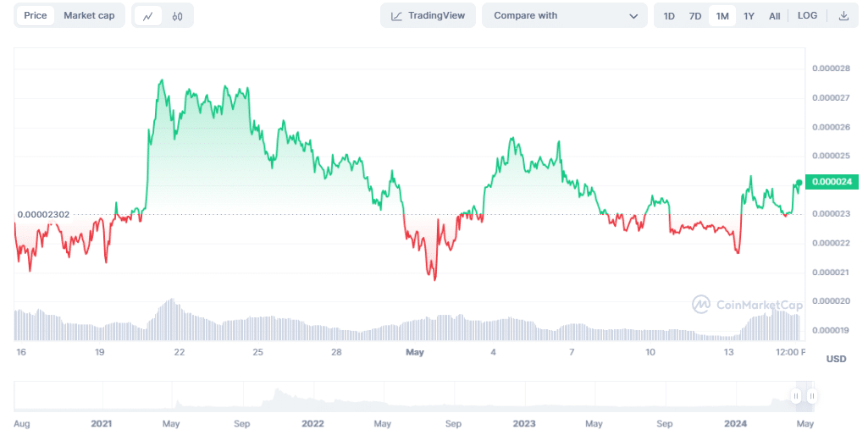Toggle the LOG scale option
Image resolution: width=868 pixels, height=435 pixels.
[807, 16]
